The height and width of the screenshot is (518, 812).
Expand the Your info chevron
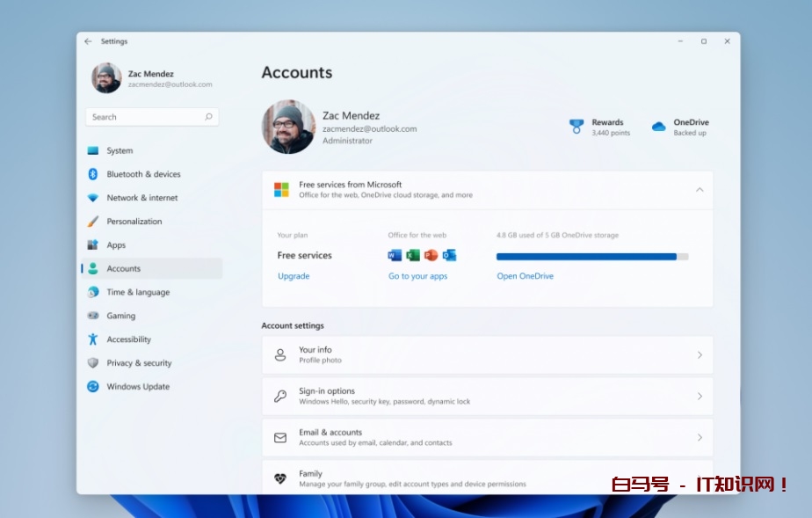pos(700,354)
